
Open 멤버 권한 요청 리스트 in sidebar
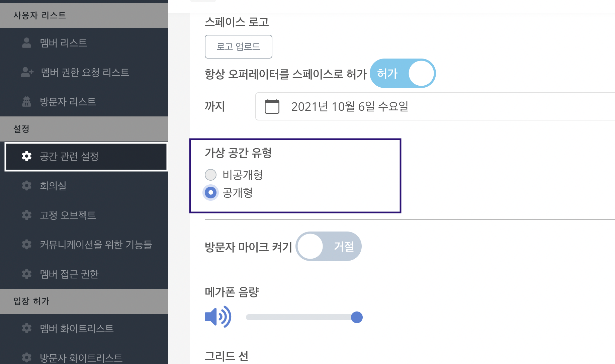point(84,72)
